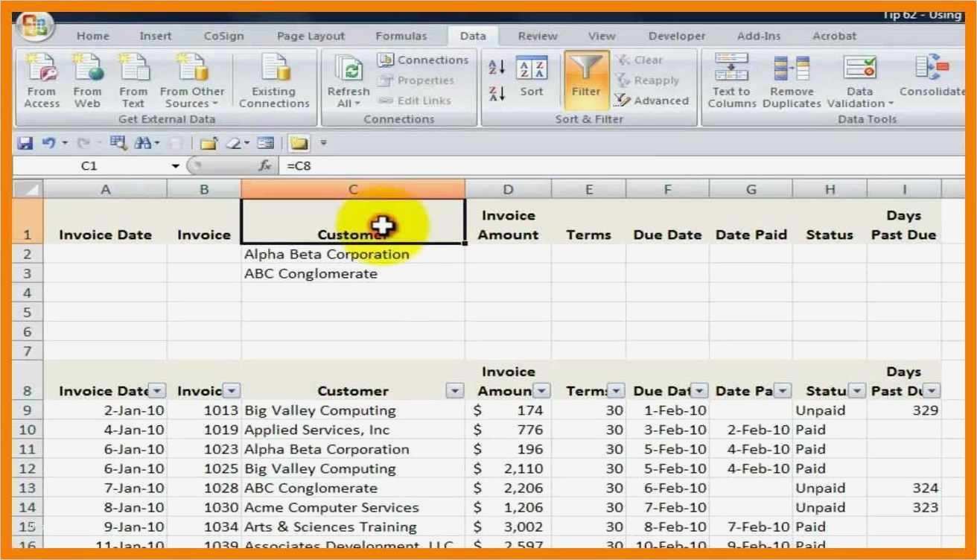Viewport: 977px width, 560px height.
Task: Open the Customer filter dropdown in row 8
Action: pyautogui.click(x=454, y=391)
